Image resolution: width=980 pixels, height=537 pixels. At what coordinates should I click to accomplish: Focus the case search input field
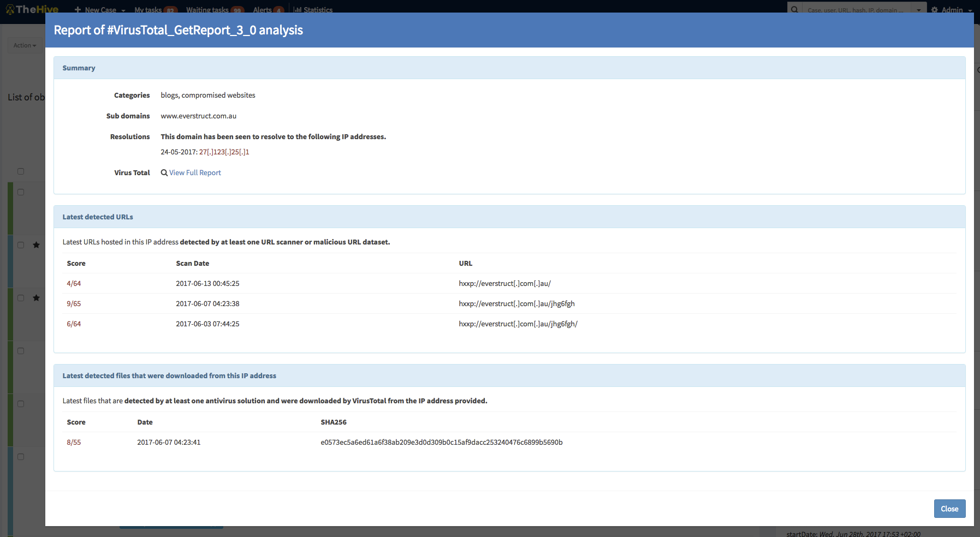tap(855, 10)
